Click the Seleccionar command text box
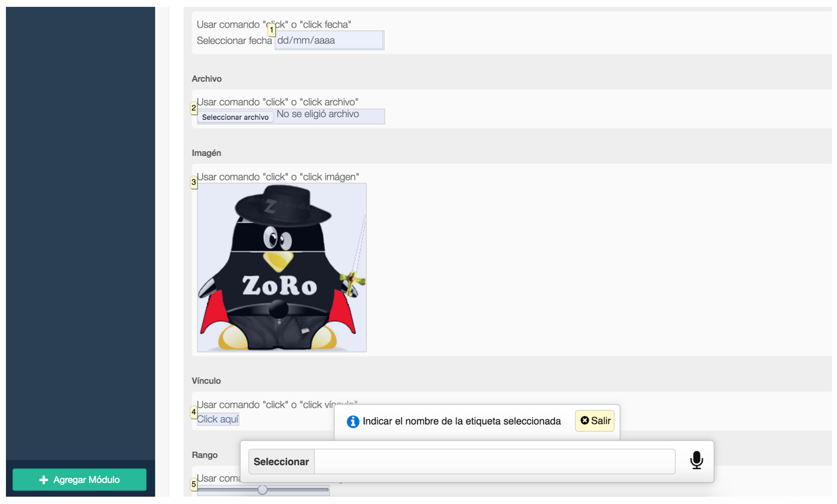Viewport: 837px width, 504px height. click(494, 461)
